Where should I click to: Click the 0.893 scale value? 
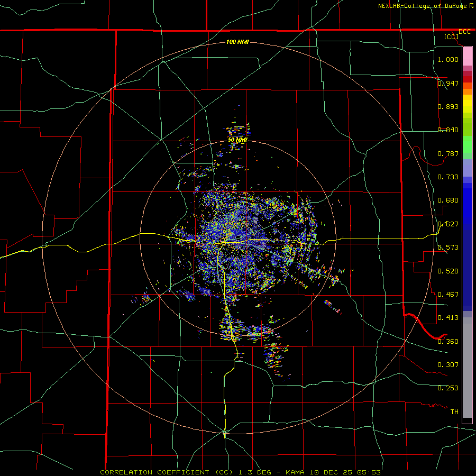(448, 106)
